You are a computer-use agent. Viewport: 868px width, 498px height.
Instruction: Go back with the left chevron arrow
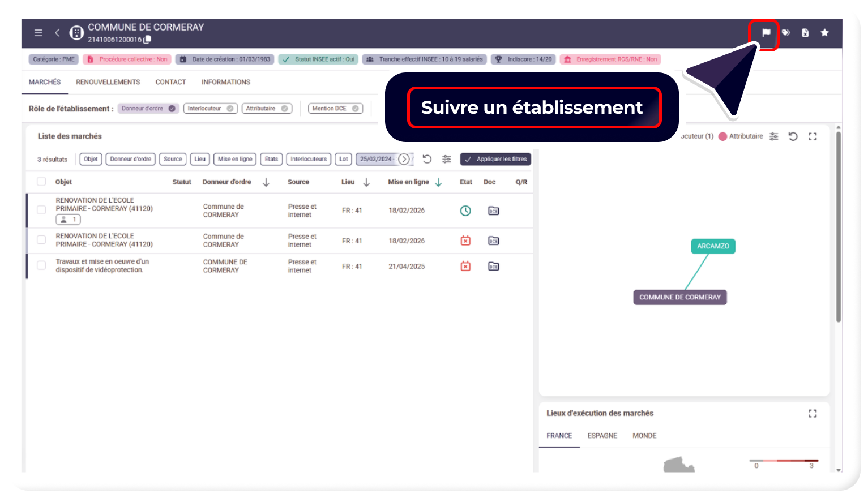click(57, 33)
